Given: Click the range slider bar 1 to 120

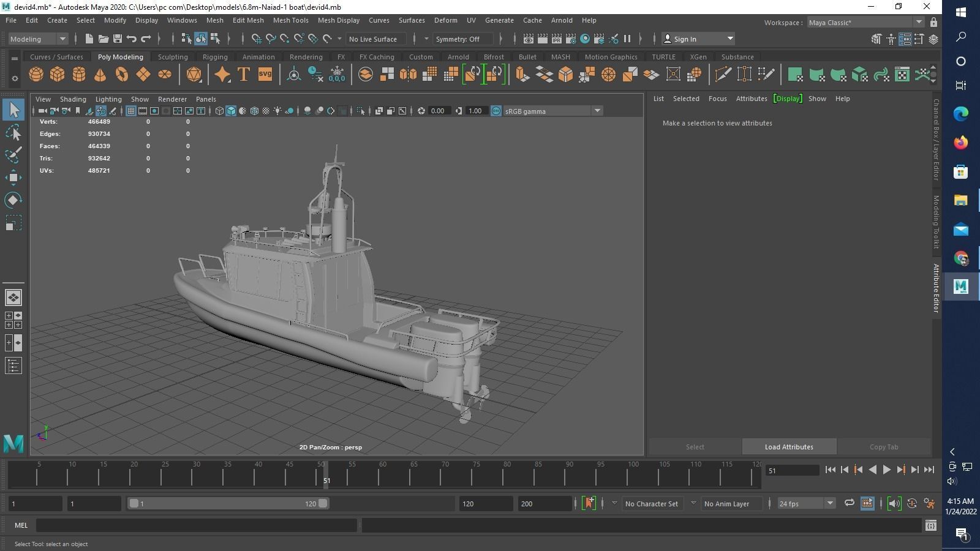Looking at the screenshot, I should pyautogui.click(x=228, y=503).
